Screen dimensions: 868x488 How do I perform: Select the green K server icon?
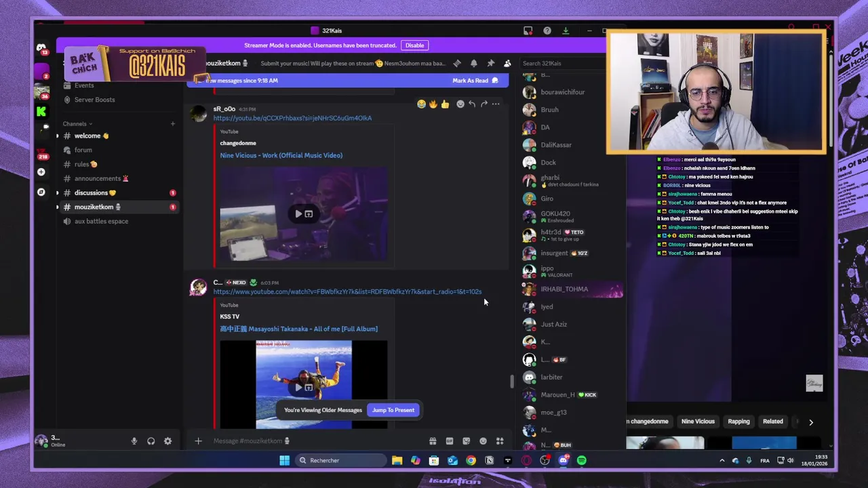(41, 111)
